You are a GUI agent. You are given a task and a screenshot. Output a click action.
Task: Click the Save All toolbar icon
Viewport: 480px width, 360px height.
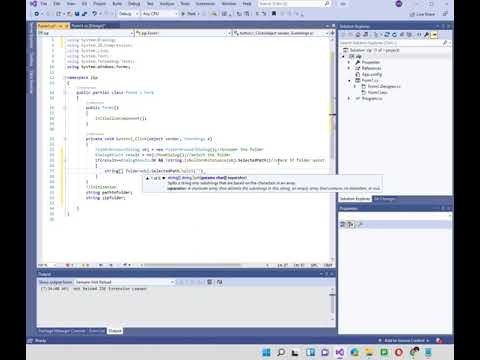point(84,14)
